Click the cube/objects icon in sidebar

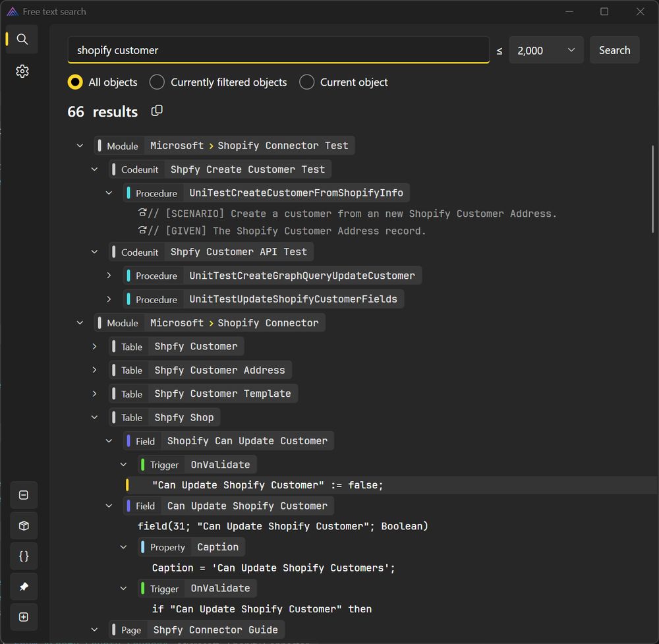[24, 525]
